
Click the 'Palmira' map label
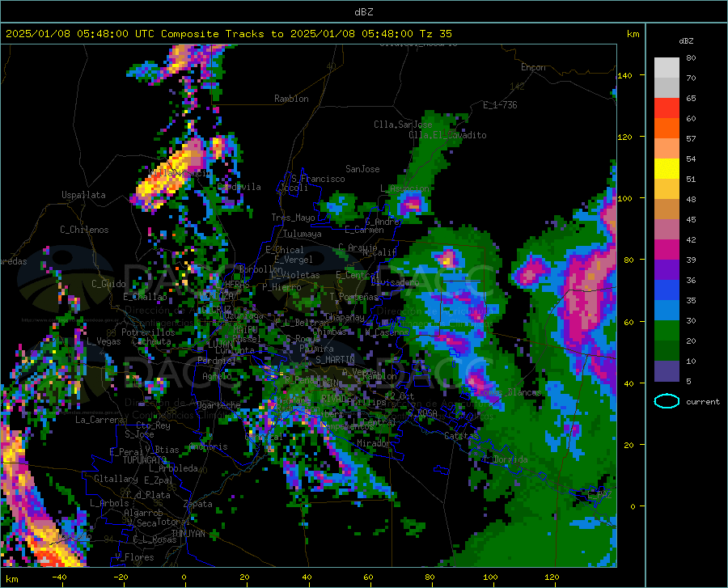(316, 349)
